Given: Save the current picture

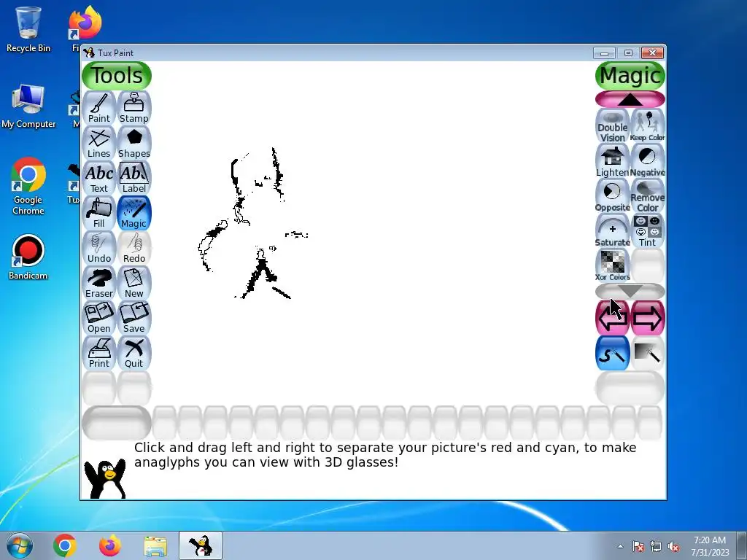Looking at the screenshot, I should pyautogui.click(x=134, y=318).
